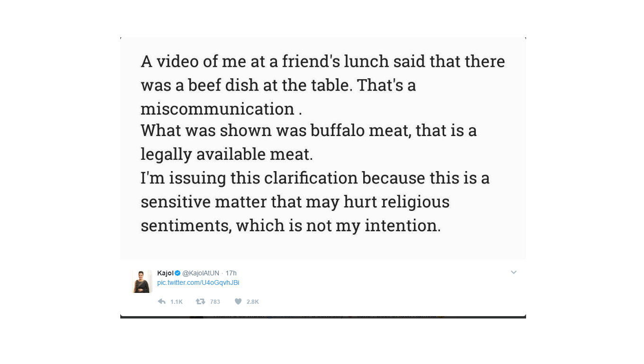The image size is (644, 364).
Task: Select the partially hidden tweet below
Action: click(323, 316)
